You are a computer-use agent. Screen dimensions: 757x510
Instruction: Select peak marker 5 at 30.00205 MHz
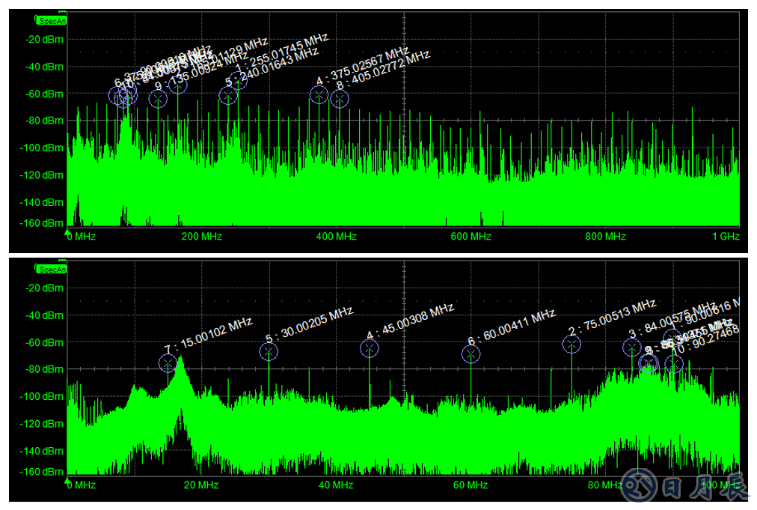tap(269, 351)
